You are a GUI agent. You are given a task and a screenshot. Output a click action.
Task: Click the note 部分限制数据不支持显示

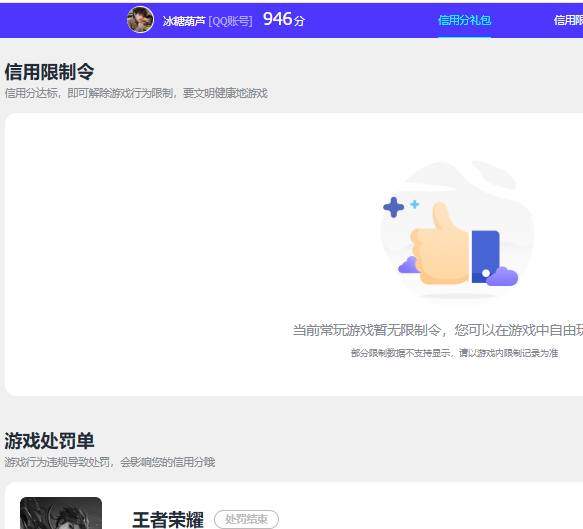[x=400, y=353]
